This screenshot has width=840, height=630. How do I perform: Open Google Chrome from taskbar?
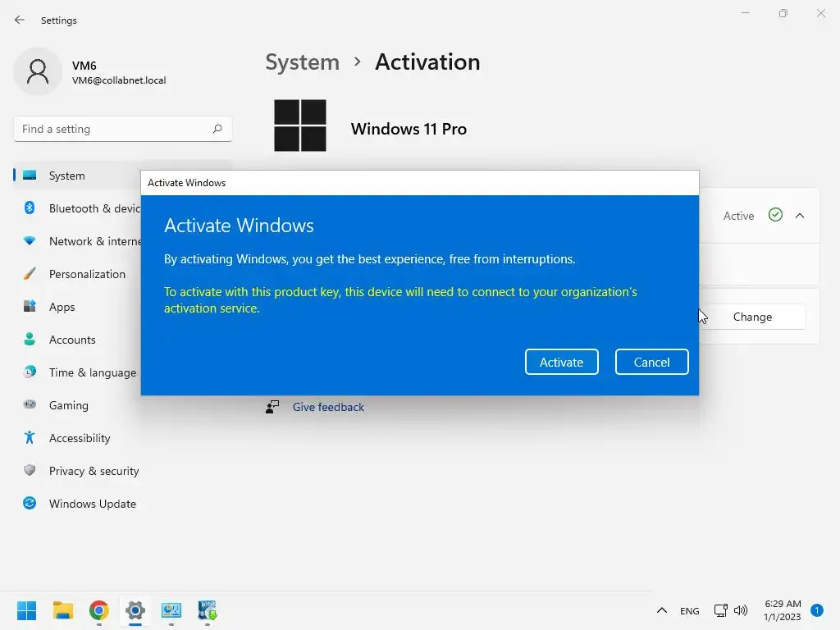click(99, 610)
